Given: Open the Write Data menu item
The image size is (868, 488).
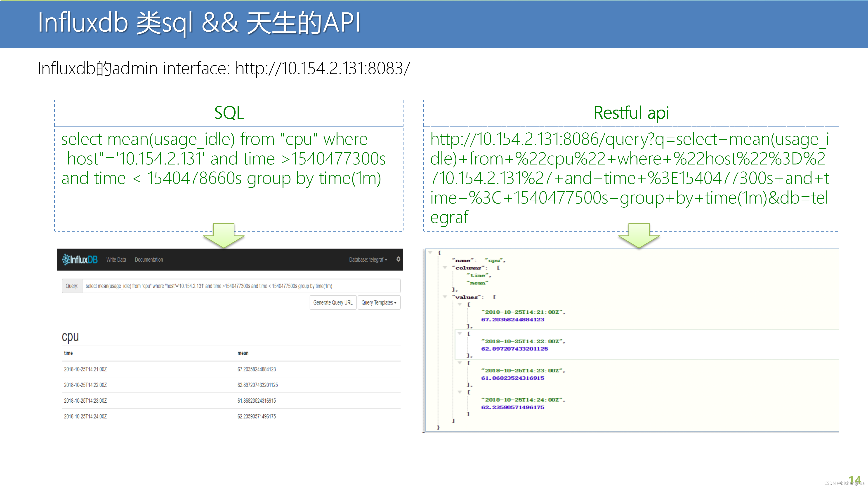Looking at the screenshot, I should 116,260.
